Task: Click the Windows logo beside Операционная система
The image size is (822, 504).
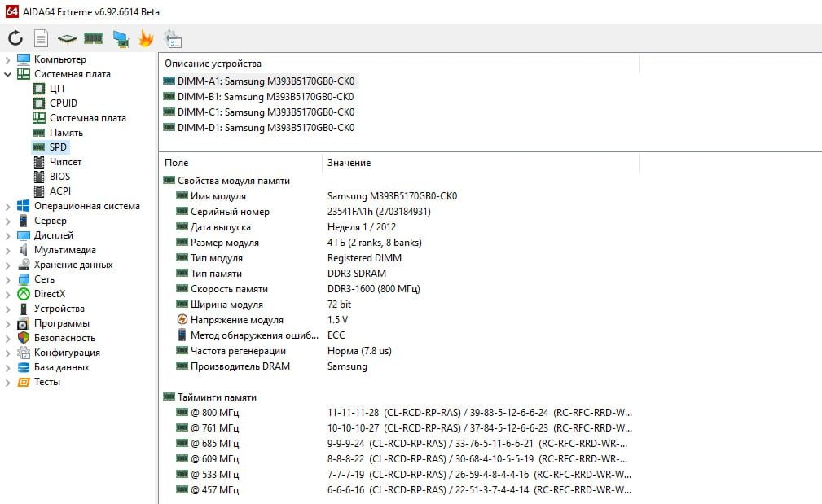Action: pyautogui.click(x=24, y=206)
